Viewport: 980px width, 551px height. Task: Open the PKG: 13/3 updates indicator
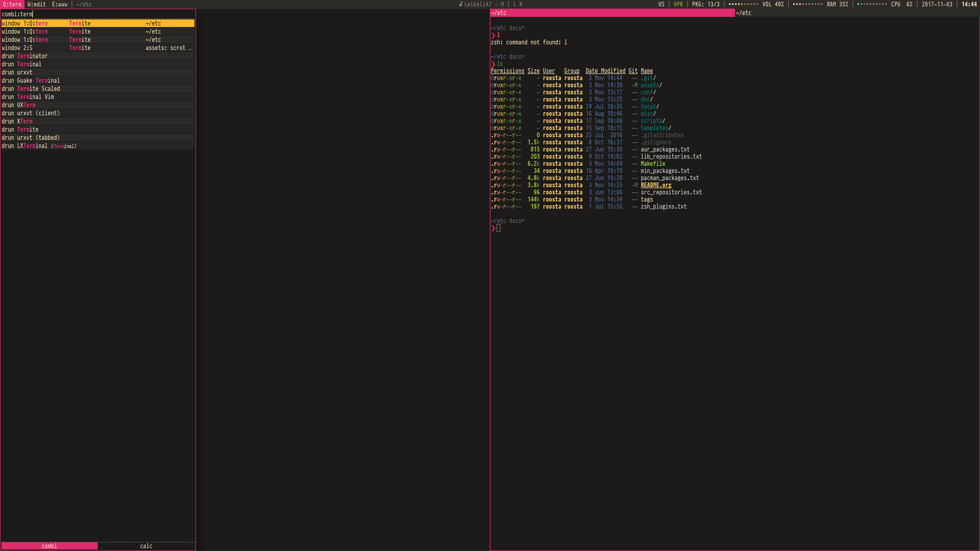706,4
